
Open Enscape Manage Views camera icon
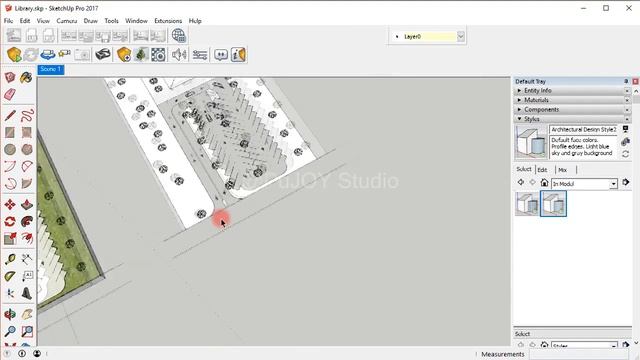(x=64, y=54)
